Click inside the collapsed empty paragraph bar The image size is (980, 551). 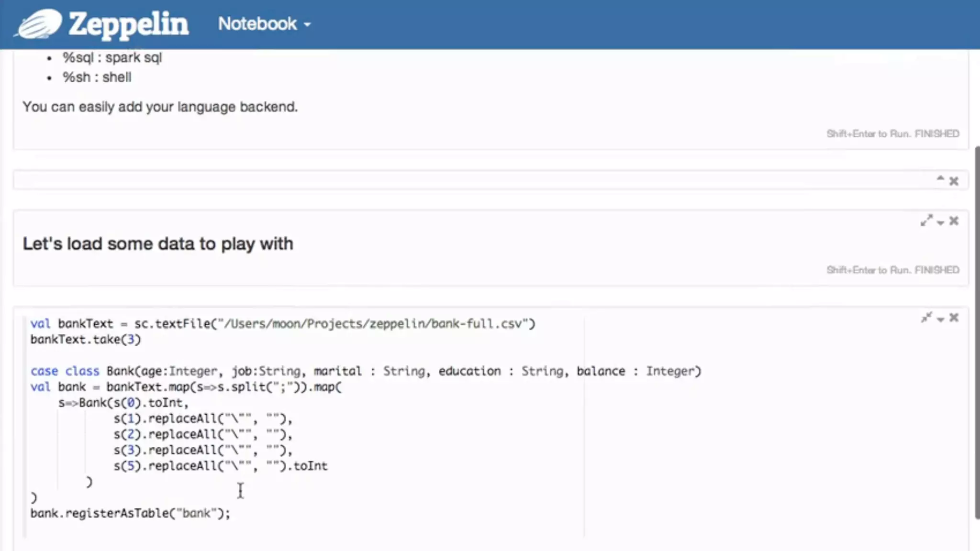click(431, 181)
